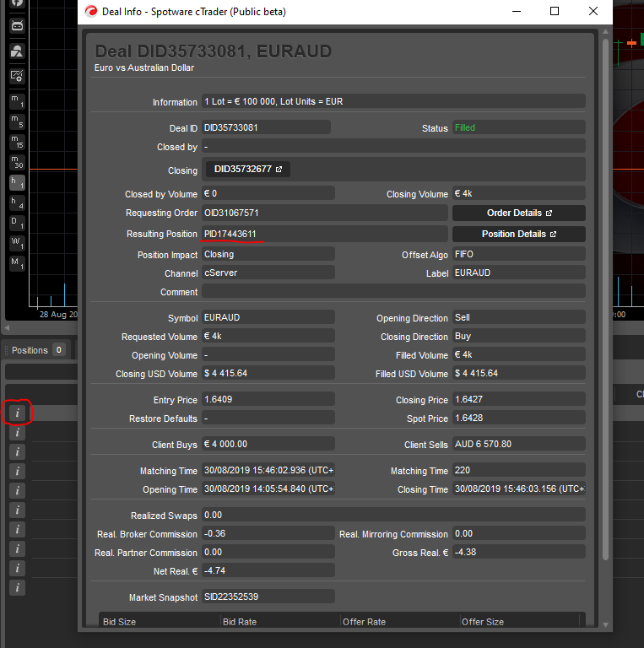Click Opening Time 30/08/2019 14:05:54.840
Viewport: 644px width, 648px height.
pyautogui.click(x=268, y=489)
